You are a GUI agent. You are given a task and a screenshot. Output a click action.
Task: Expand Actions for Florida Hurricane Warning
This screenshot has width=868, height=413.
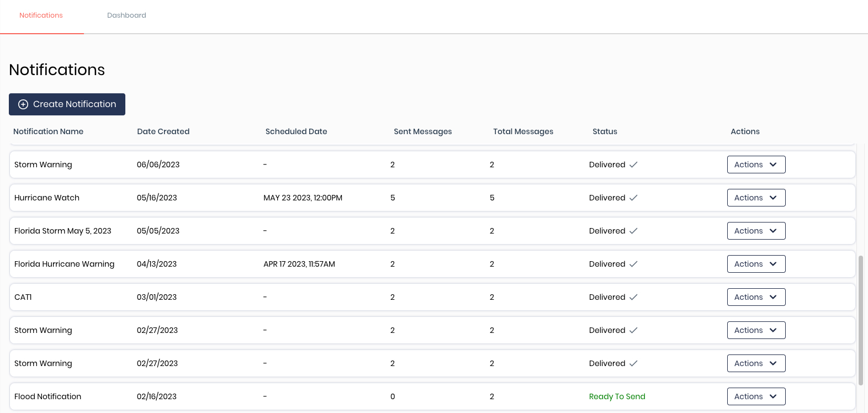756,264
